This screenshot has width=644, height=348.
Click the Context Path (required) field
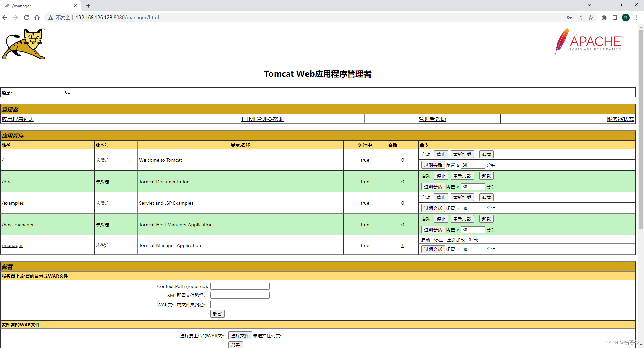[240, 286]
